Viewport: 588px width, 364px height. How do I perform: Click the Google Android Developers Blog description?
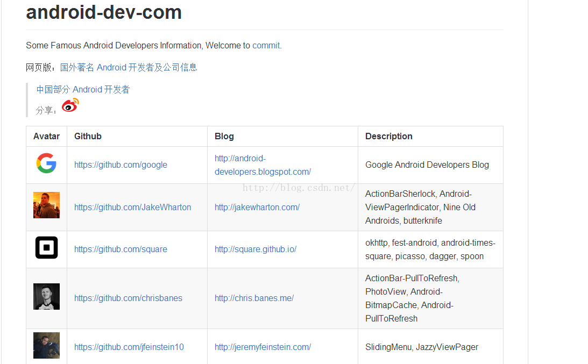pyautogui.click(x=427, y=165)
